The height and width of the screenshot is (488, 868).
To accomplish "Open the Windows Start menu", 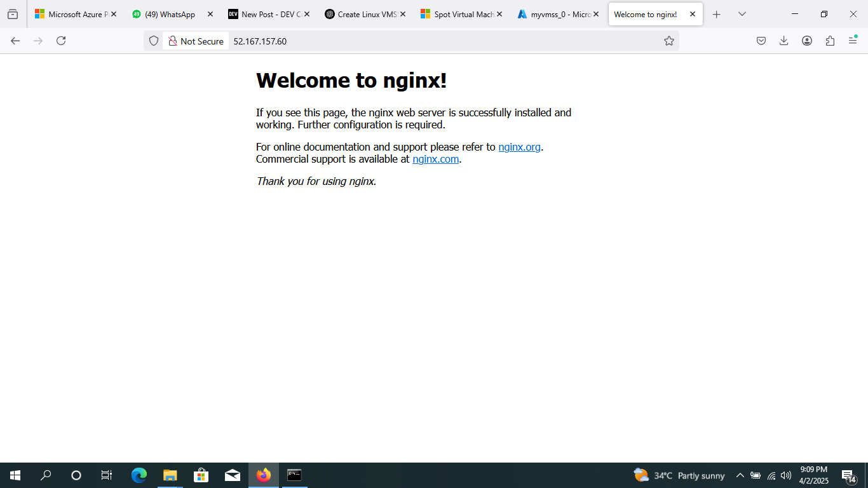I will [15, 475].
